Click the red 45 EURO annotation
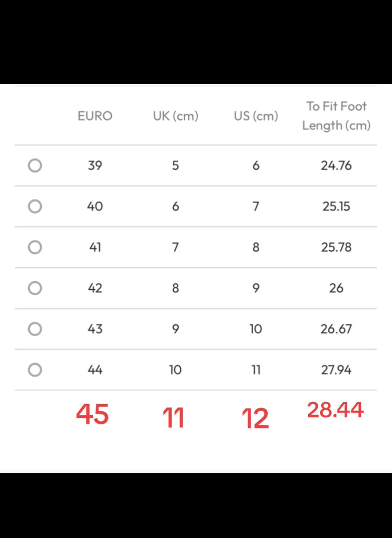The width and height of the screenshot is (392, 538). click(x=92, y=414)
